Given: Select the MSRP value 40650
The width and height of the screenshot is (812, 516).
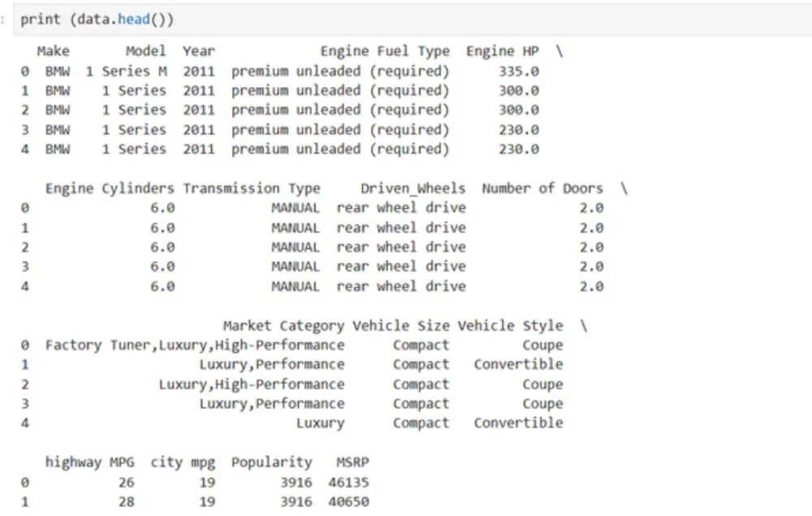Looking at the screenshot, I should coord(348,501).
